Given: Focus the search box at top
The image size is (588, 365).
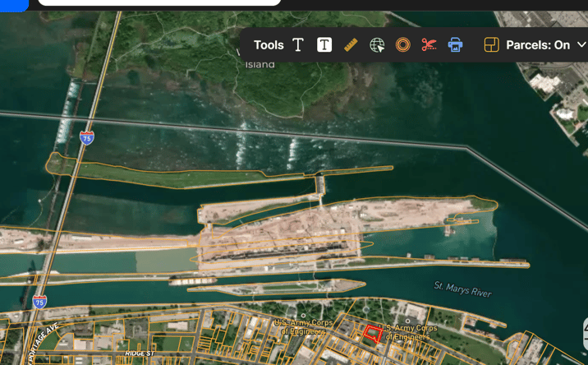Looking at the screenshot, I should pos(159,2).
